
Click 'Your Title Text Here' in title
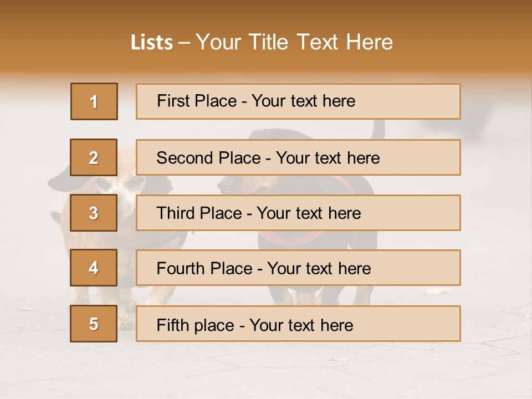pyautogui.click(x=294, y=42)
